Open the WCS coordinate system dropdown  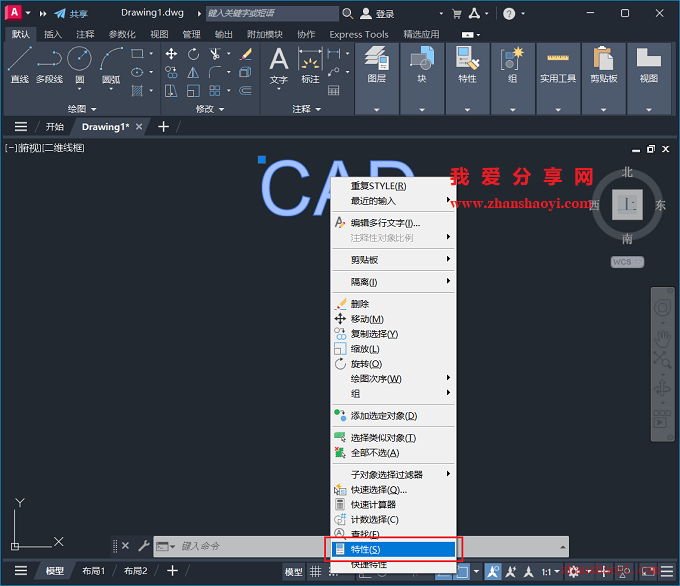click(x=627, y=262)
